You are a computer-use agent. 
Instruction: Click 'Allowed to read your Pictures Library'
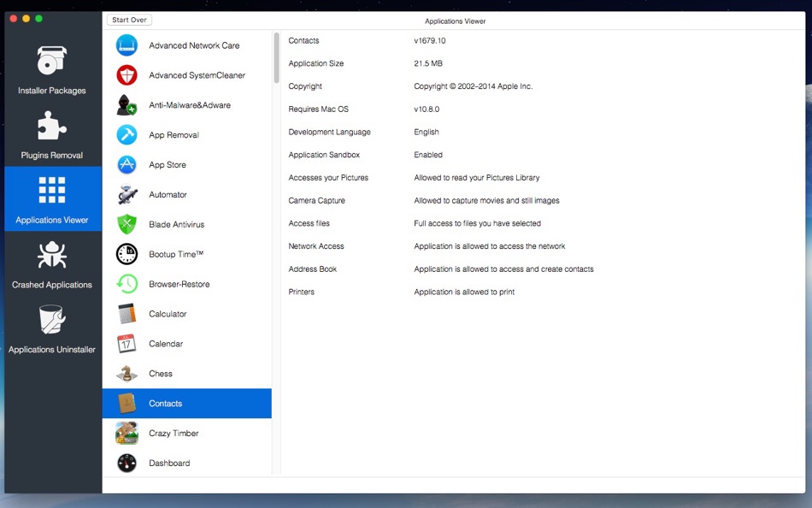click(476, 177)
